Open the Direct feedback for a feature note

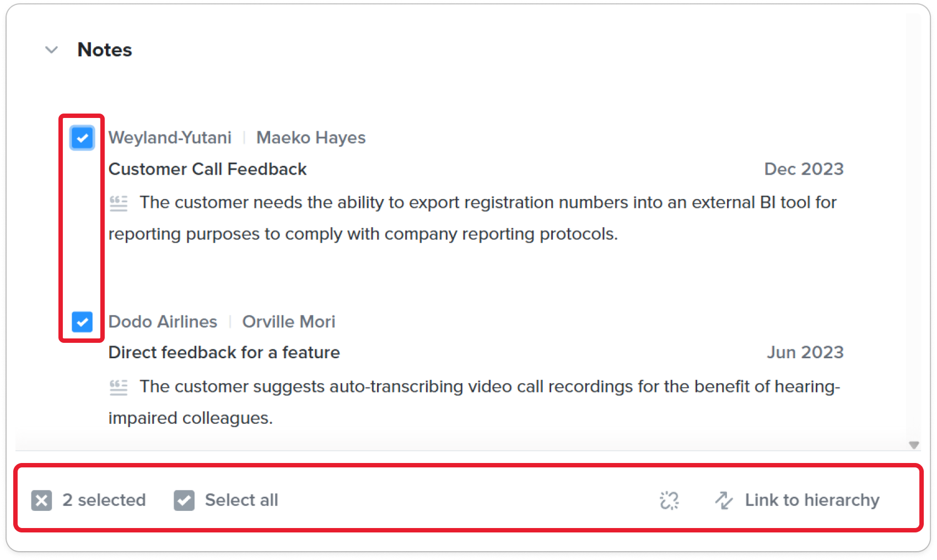(x=224, y=353)
